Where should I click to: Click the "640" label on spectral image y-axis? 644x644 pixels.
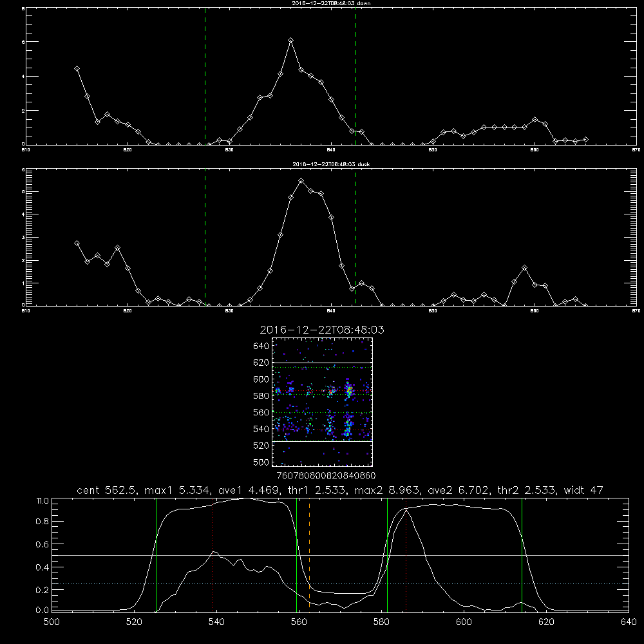[261, 346]
